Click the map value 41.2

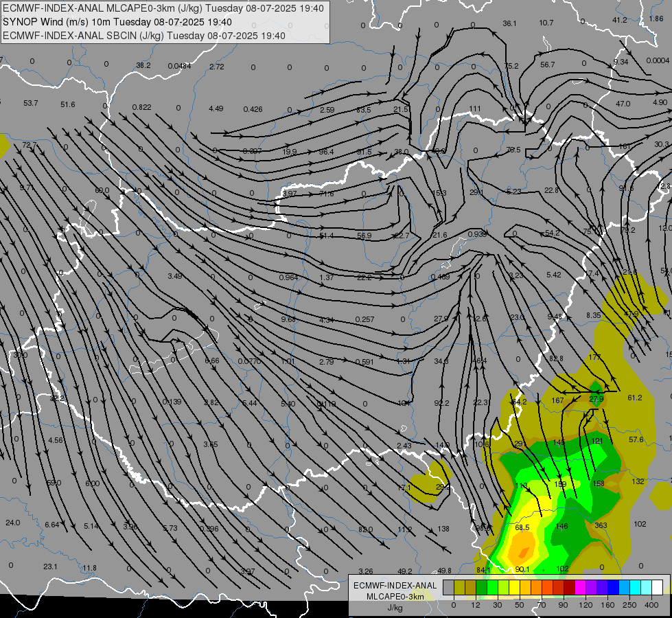pyautogui.click(x=620, y=20)
